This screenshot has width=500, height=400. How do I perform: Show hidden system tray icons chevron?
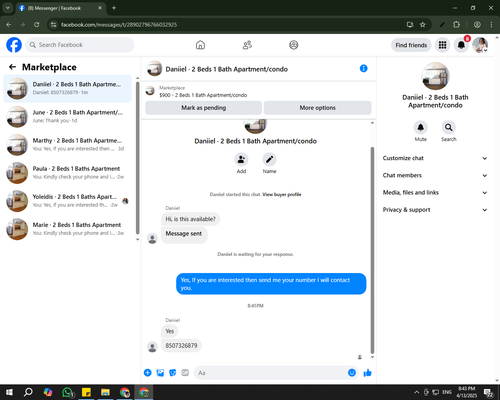(x=417, y=392)
